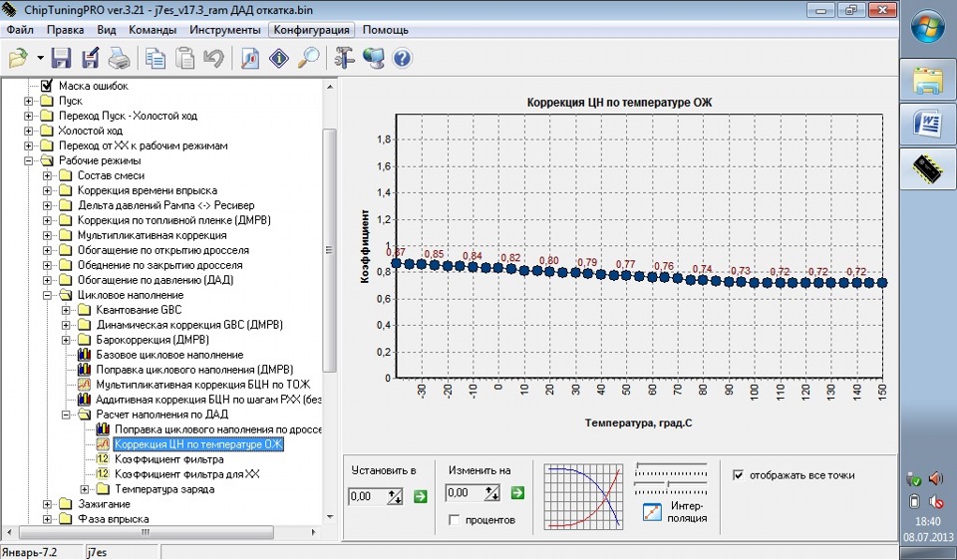This screenshot has height=560, width=957.
Task: Click the taskbar clock showing 18:40
Action: pyautogui.click(x=928, y=521)
